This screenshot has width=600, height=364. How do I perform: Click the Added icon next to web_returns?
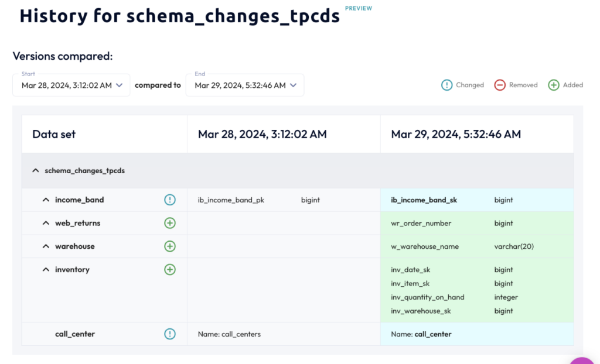[170, 223]
